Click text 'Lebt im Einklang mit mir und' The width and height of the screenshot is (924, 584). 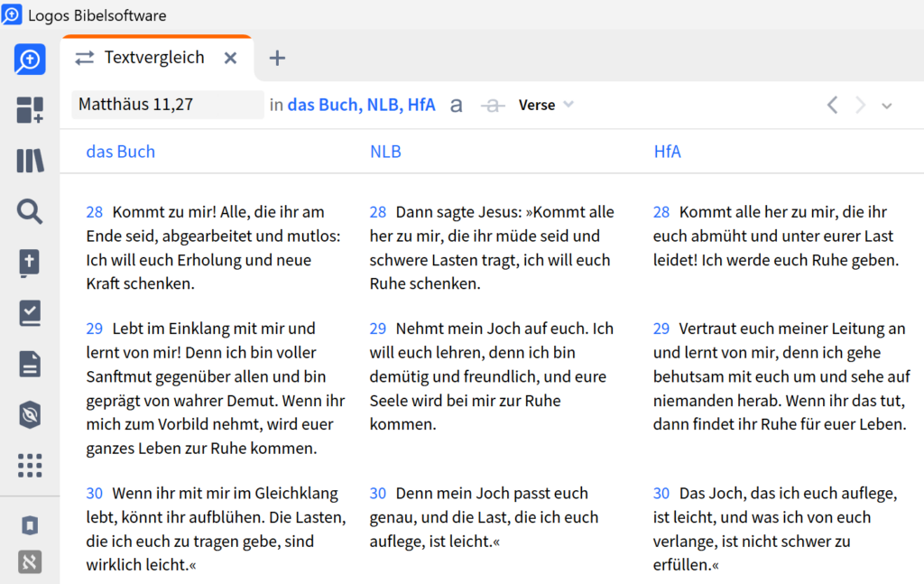click(214, 329)
